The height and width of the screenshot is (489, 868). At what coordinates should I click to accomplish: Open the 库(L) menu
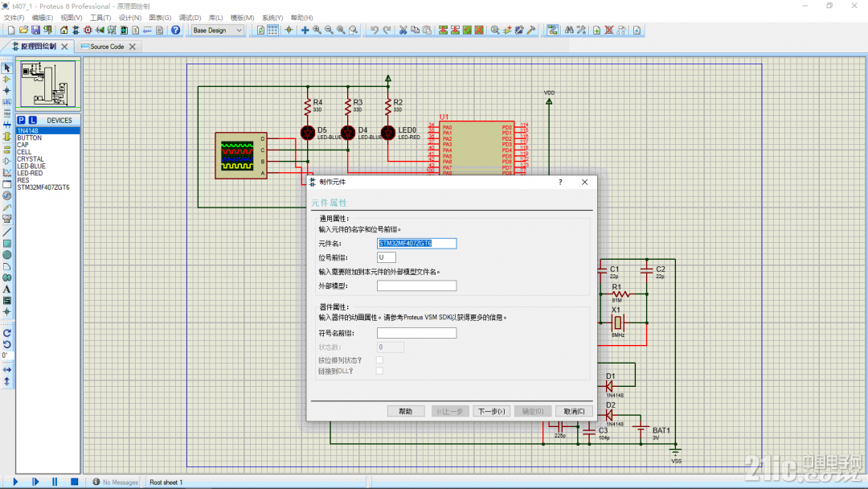point(215,18)
